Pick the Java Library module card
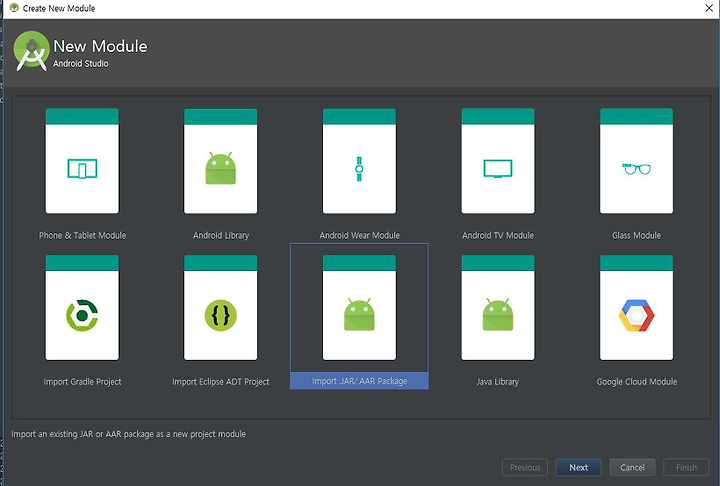The width and height of the screenshot is (720, 486). pos(498,308)
